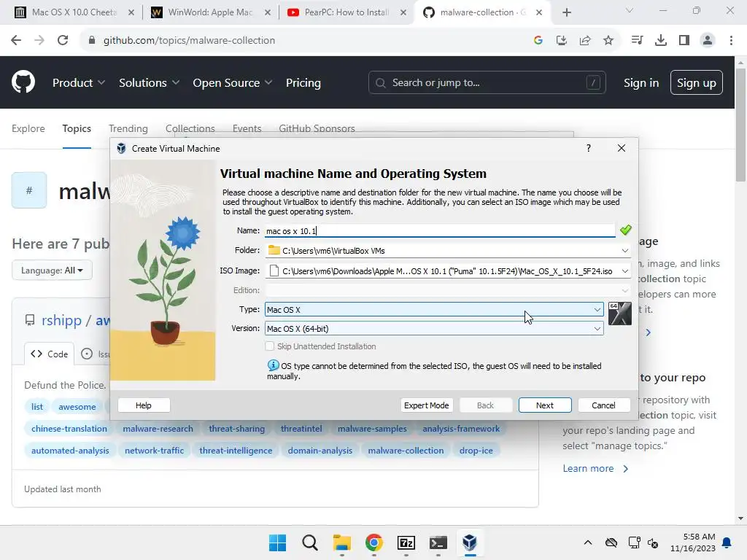Expand the Product menu on GitHub

pyautogui.click(x=79, y=83)
